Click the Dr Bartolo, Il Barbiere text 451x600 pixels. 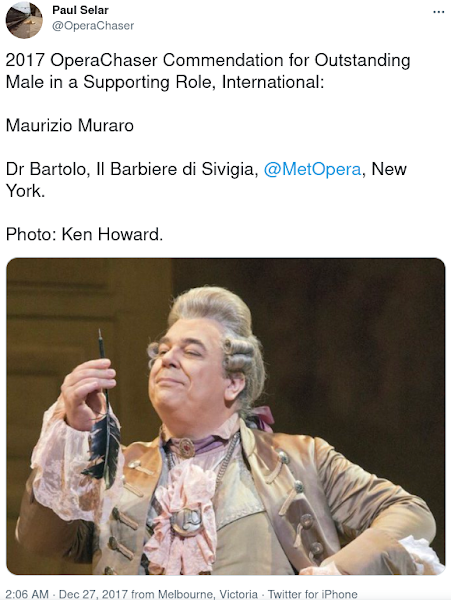click(x=132, y=169)
